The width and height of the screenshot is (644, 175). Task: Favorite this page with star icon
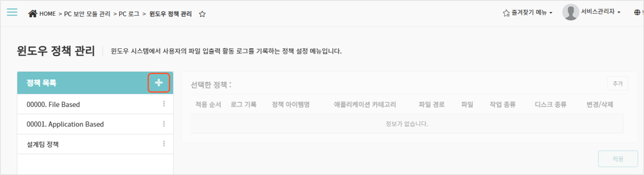coord(202,14)
